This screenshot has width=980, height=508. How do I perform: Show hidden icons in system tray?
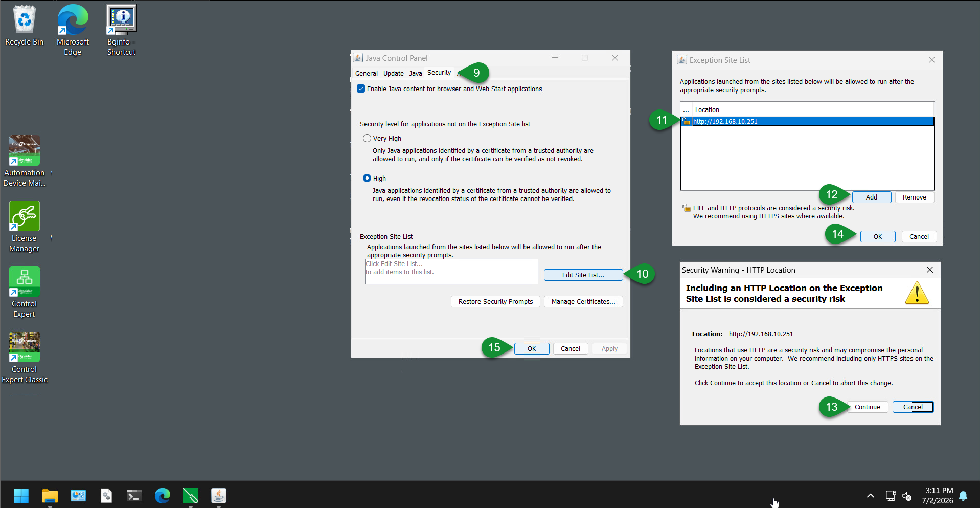click(x=870, y=495)
